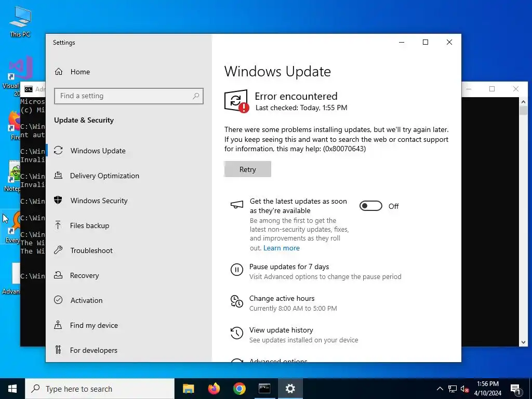Open the Windows Start menu
532x399 pixels.
(x=12, y=389)
